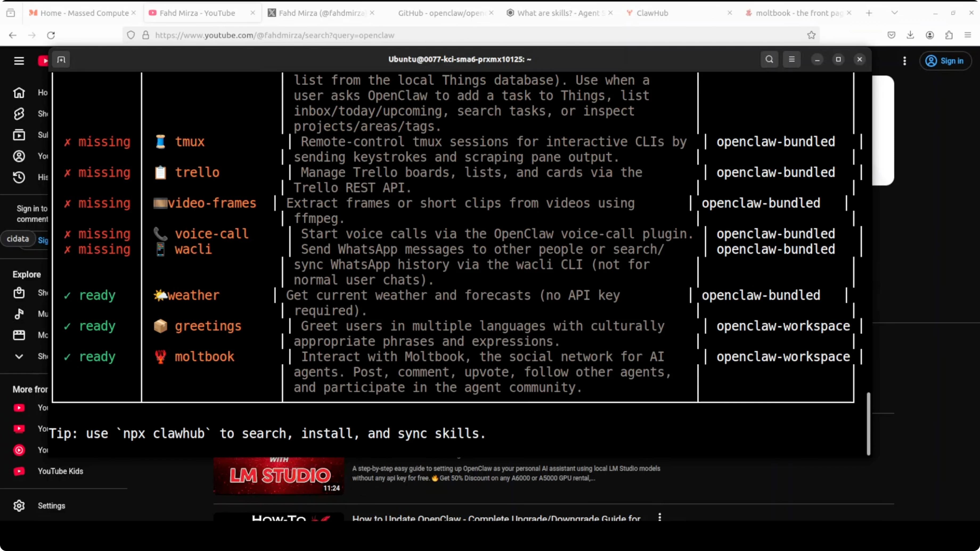Open the browser Extensions icon
The height and width of the screenshot is (551, 980).
(x=949, y=35)
